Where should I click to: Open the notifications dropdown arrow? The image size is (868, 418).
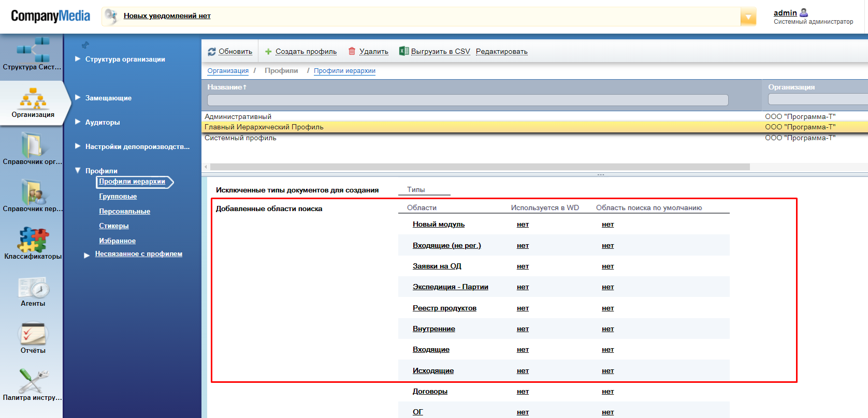point(748,17)
